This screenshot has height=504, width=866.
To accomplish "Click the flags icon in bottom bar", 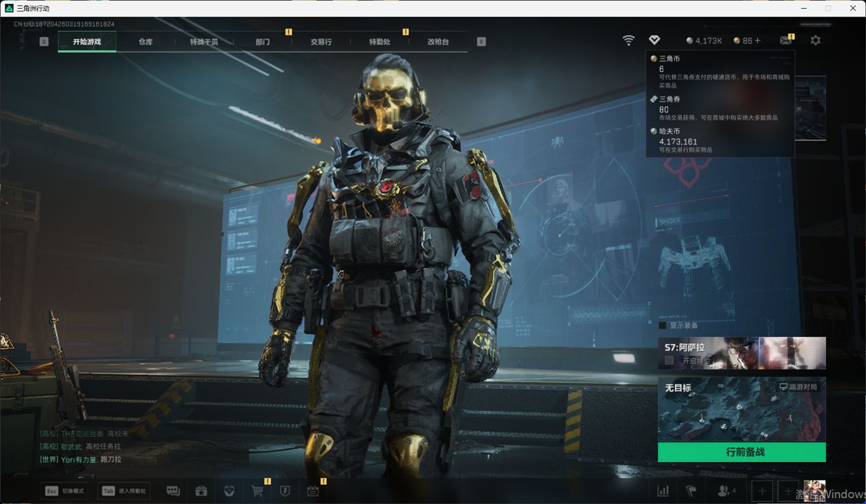I will [691, 491].
